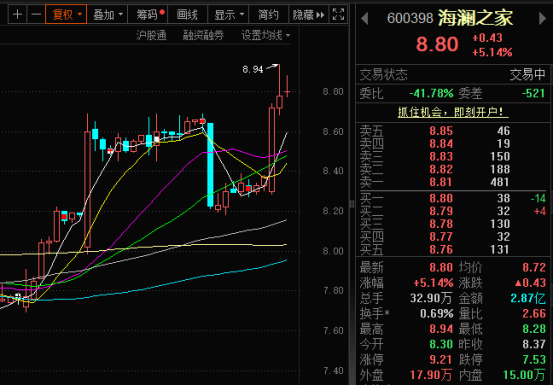This screenshot has width=554, height=386.
Task: Go to next stock arrow
Action: click(x=542, y=18)
